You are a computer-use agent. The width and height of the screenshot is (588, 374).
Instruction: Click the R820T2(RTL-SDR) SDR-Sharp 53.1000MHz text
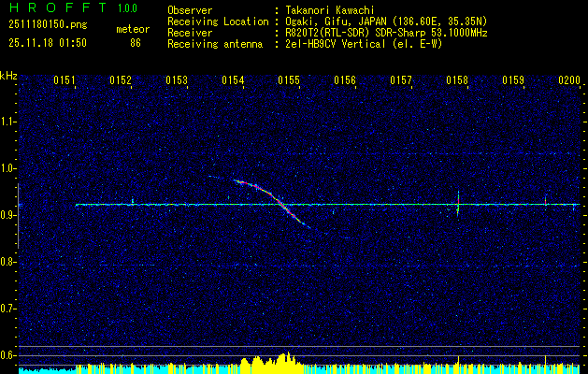pyautogui.click(x=386, y=33)
